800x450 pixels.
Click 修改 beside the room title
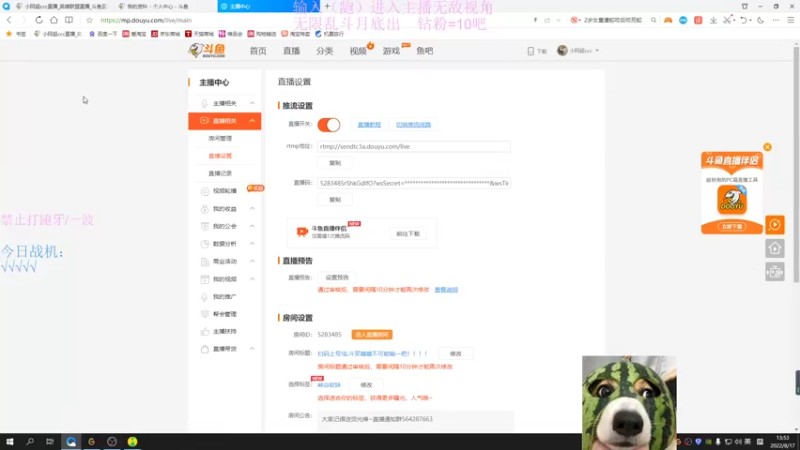click(x=456, y=354)
